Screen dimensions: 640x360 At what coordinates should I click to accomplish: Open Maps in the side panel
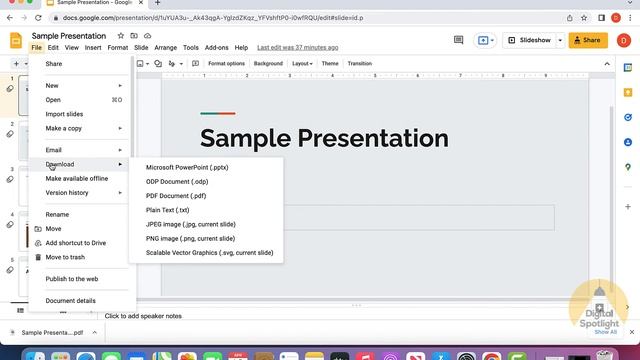[628, 167]
